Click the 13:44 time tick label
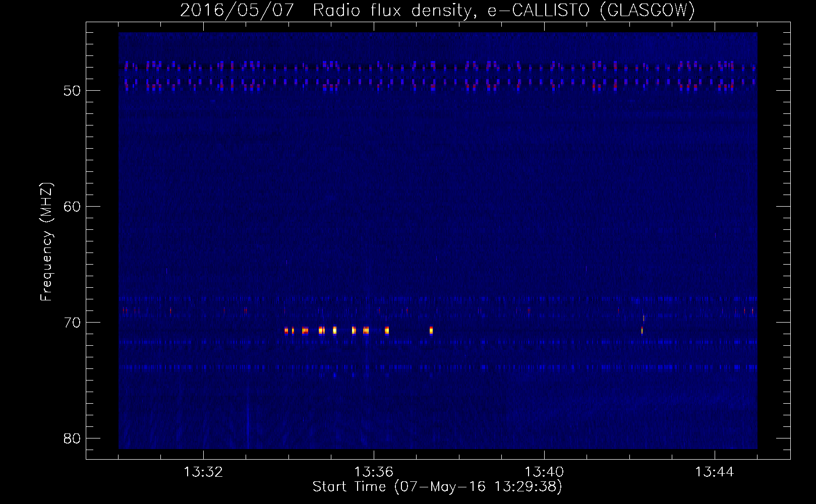Image resolution: width=816 pixels, height=504 pixels. point(715,472)
